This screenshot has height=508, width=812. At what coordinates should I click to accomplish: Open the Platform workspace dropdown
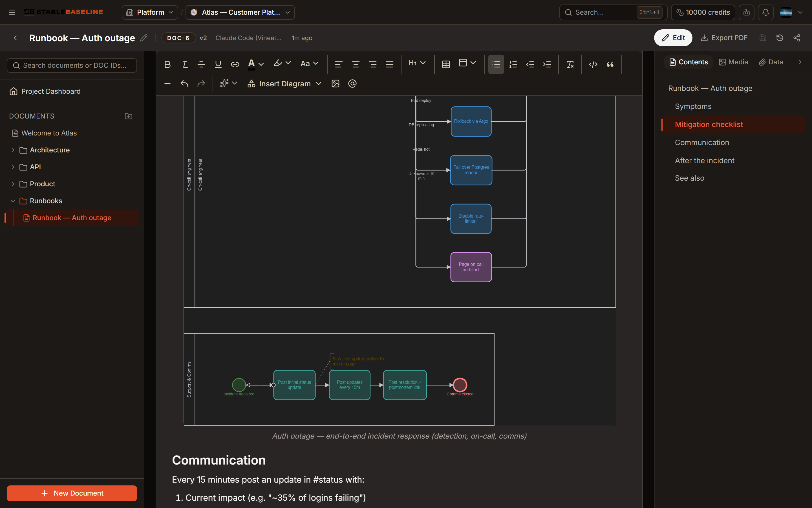150,12
